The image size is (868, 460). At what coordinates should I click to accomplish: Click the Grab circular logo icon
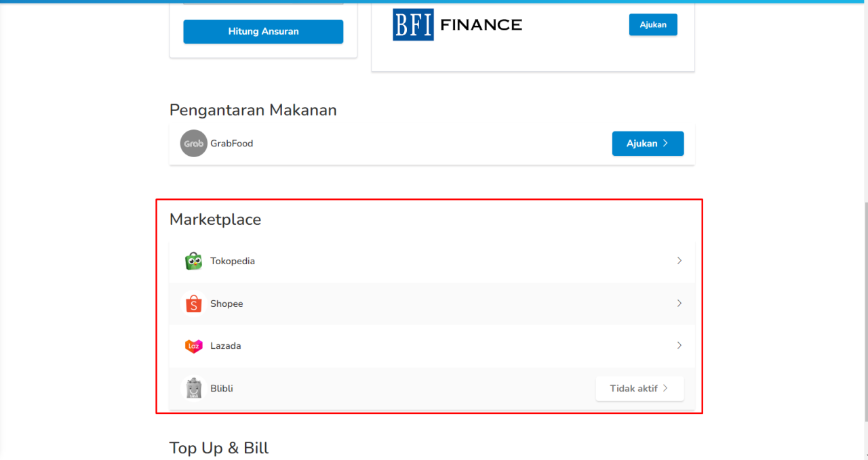click(x=193, y=144)
